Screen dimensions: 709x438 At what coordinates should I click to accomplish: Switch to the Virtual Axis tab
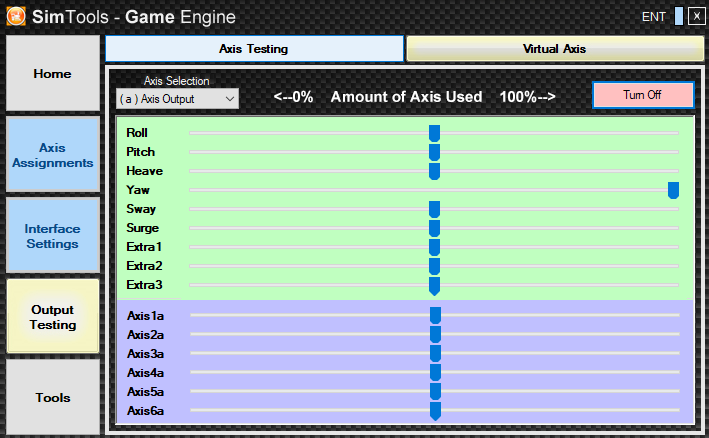[554, 48]
